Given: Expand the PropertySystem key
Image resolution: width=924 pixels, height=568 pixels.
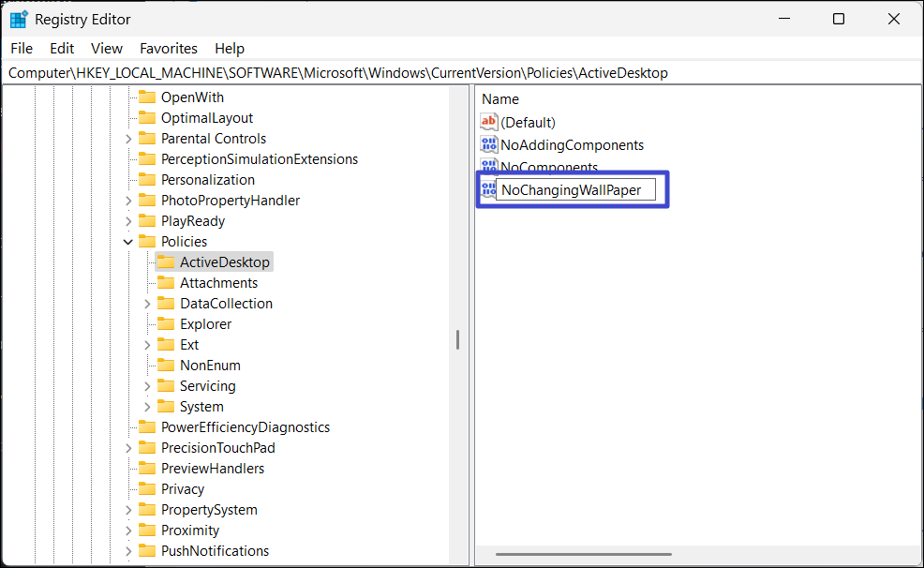Looking at the screenshot, I should tap(128, 510).
